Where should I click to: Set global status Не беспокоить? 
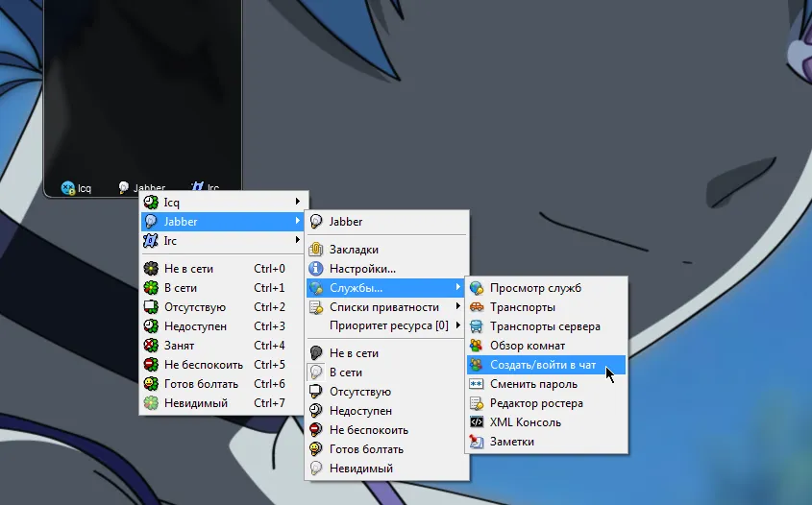(x=222, y=365)
